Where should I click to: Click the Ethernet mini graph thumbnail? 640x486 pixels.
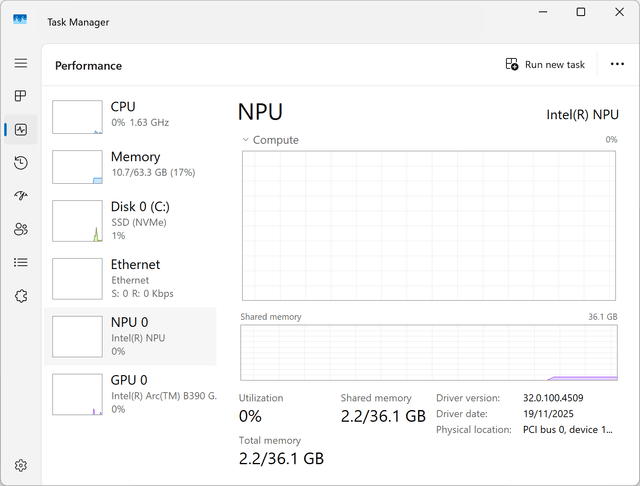click(x=77, y=279)
